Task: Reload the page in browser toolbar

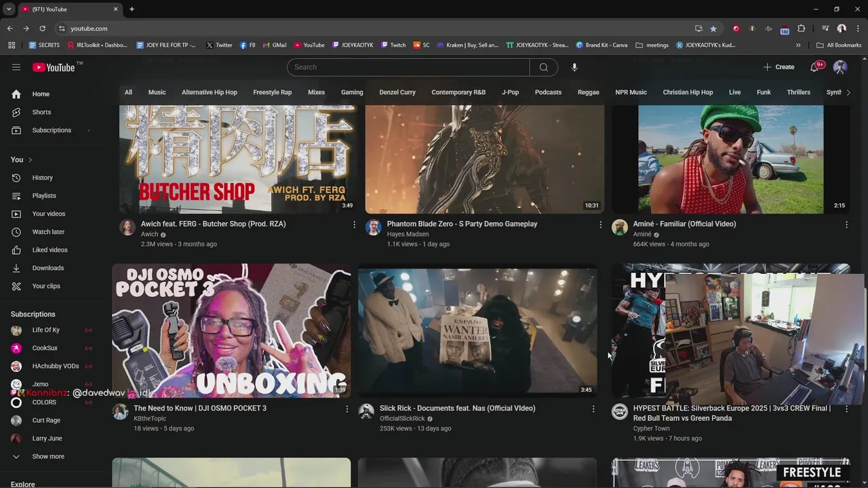Action: tap(42, 28)
